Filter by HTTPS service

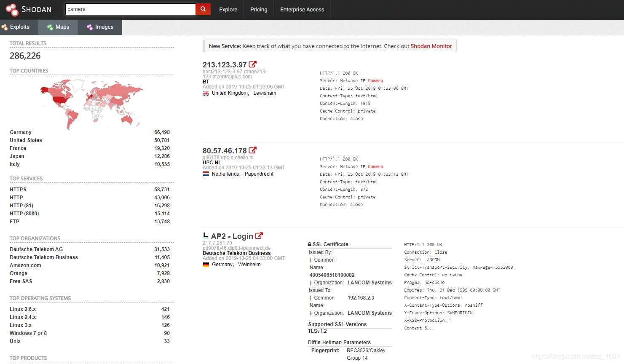click(x=18, y=190)
